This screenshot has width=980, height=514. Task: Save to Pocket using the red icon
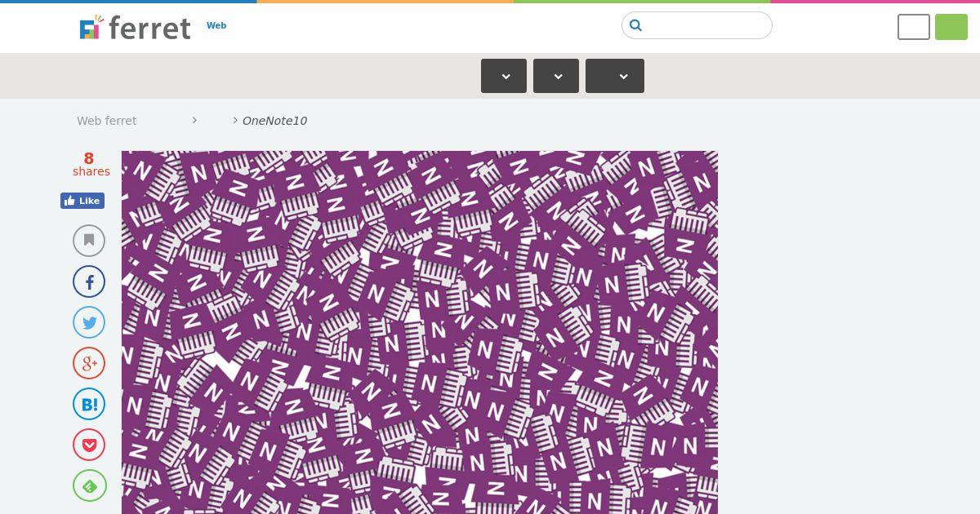pos(89,445)
